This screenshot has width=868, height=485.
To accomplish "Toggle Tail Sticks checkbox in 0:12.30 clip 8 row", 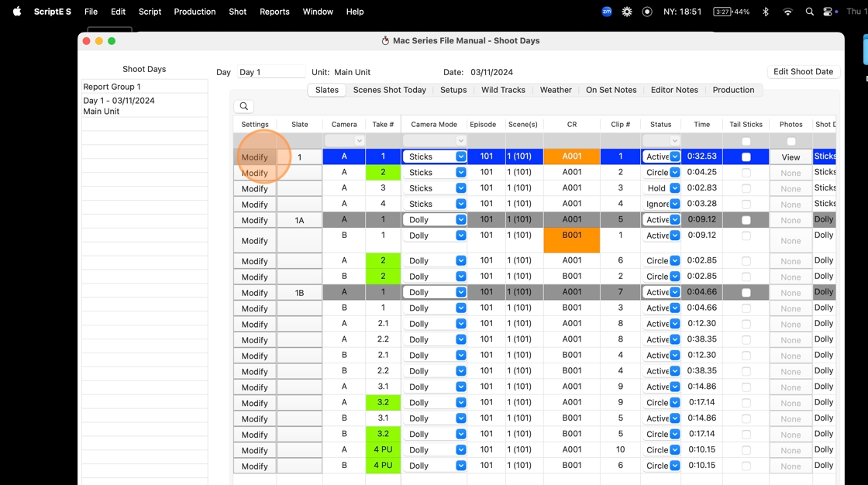I will tap(746, 325).
